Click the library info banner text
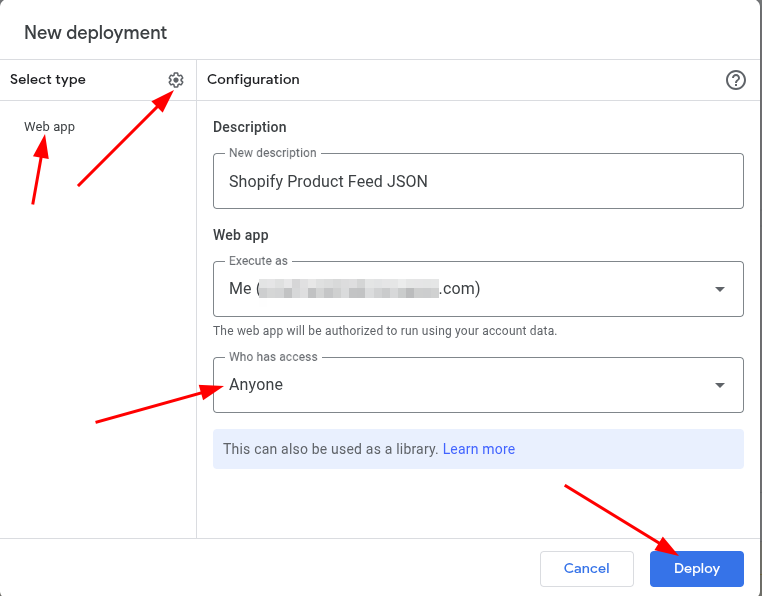 [330, 449]
